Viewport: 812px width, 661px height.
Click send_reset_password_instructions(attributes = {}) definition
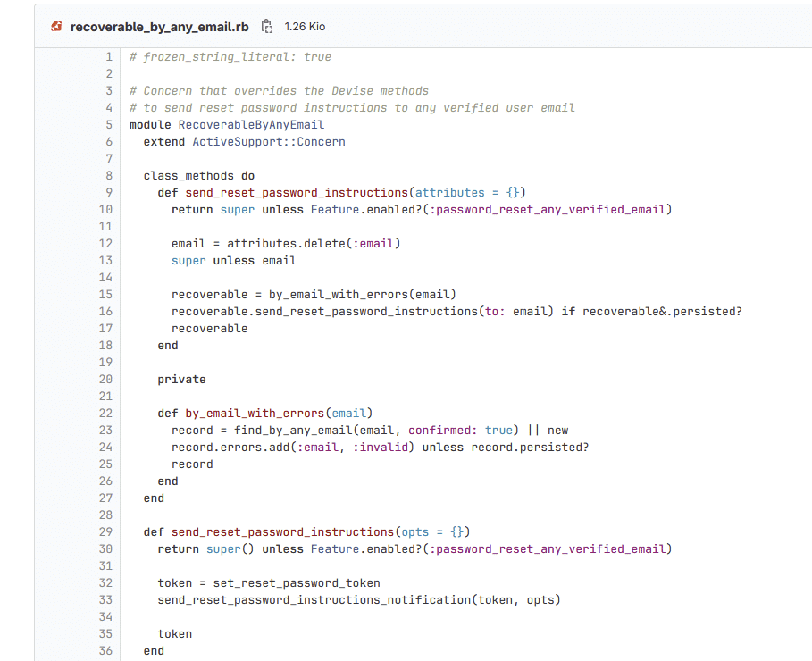[x=342, y=193]
